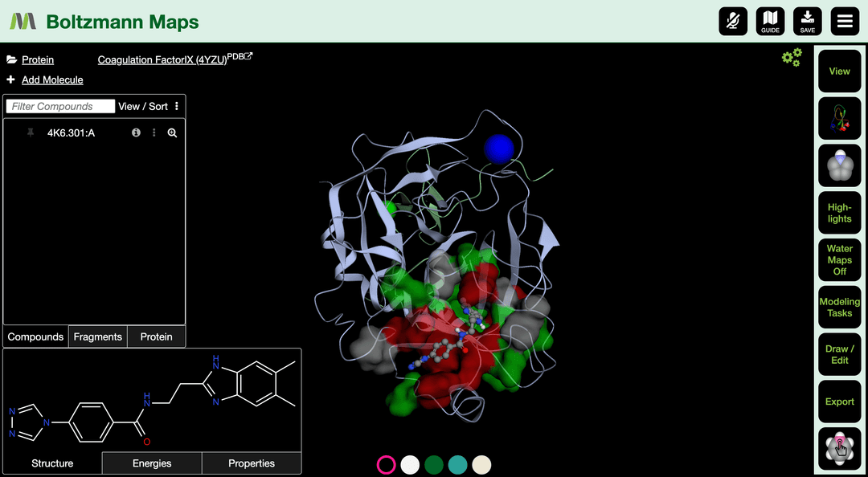Open Coagulation FactorIX (4YZU) link
Screen dimensions: 868x477
(x=162, y=60)
